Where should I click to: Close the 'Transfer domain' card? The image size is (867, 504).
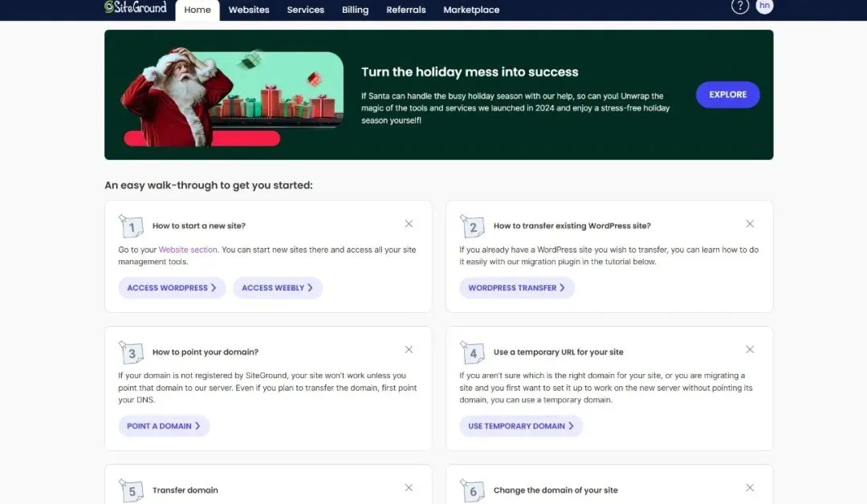click(409, 487)
